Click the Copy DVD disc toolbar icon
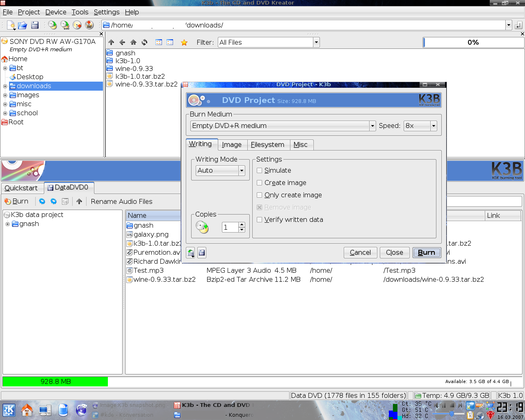The width and height of the screenshot is (525, 420). [65, 25]
